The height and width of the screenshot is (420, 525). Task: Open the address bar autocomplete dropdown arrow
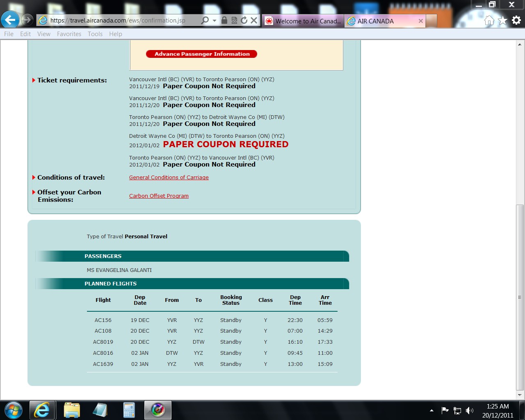(215, 21)
